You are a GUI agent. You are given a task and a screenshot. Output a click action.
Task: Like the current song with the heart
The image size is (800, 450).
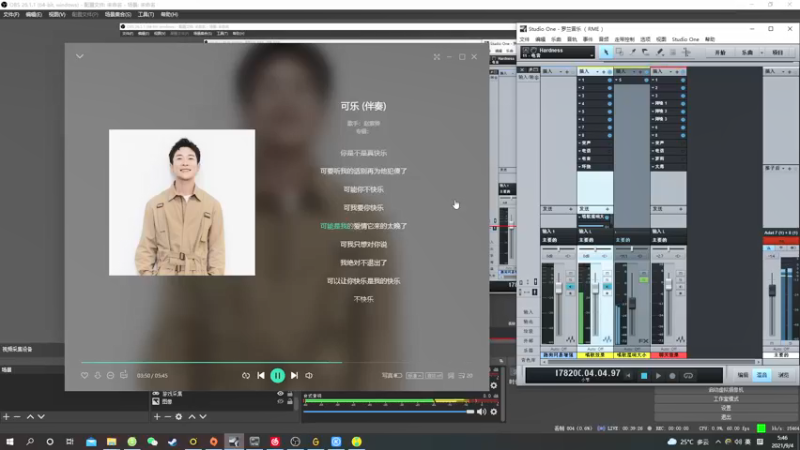(x=84, y=376)
